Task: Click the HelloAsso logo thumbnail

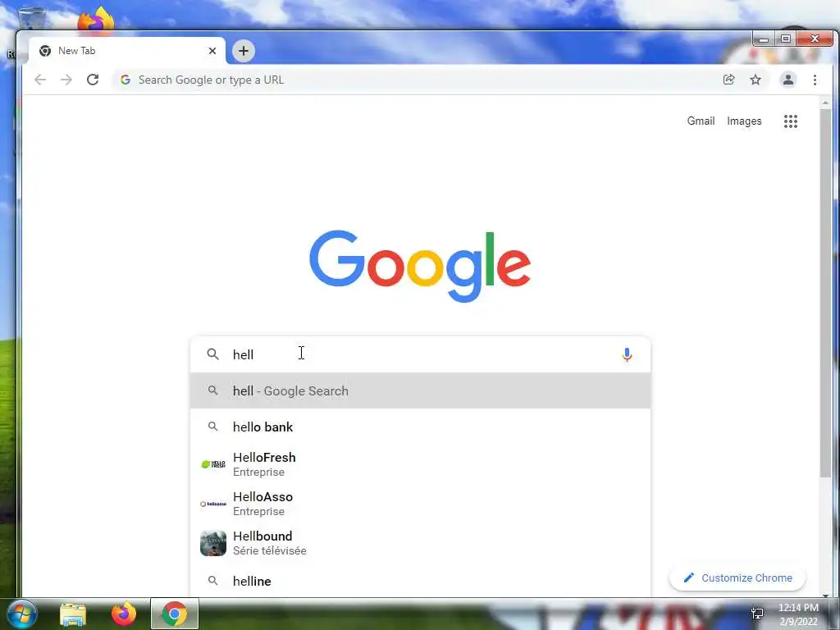Action: click(212, 504)
